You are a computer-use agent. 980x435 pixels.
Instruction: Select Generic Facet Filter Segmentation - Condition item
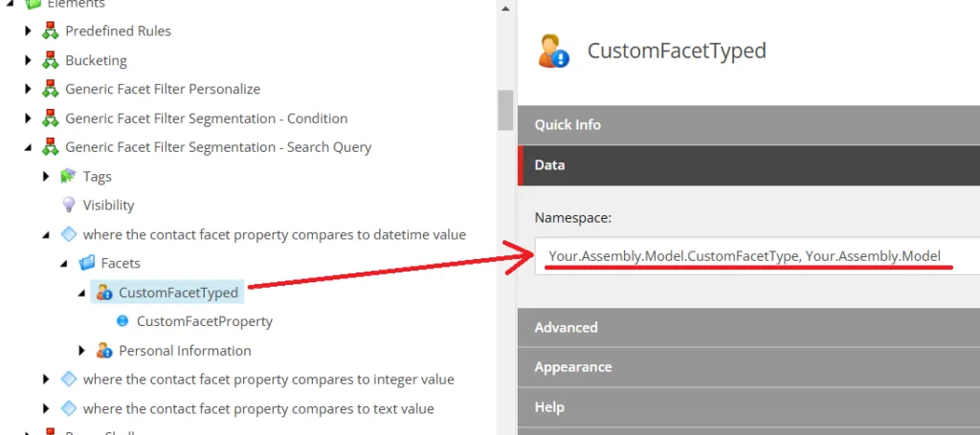[207, 118]
